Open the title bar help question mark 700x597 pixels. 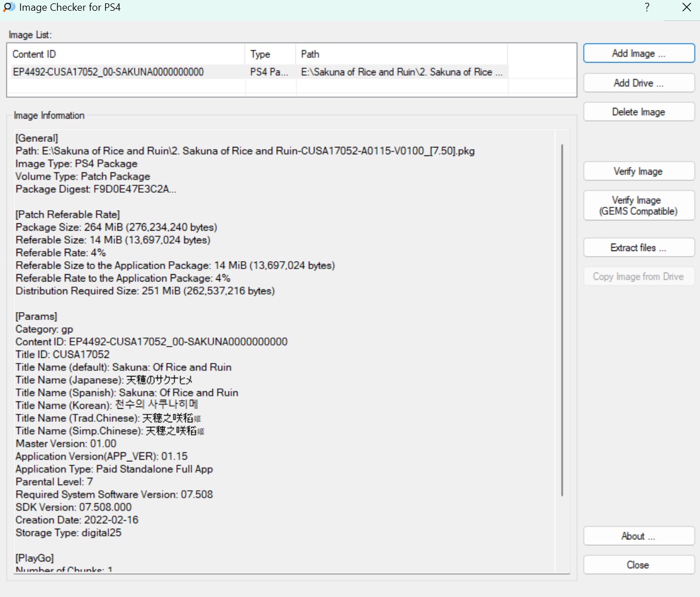click(647, 7)
